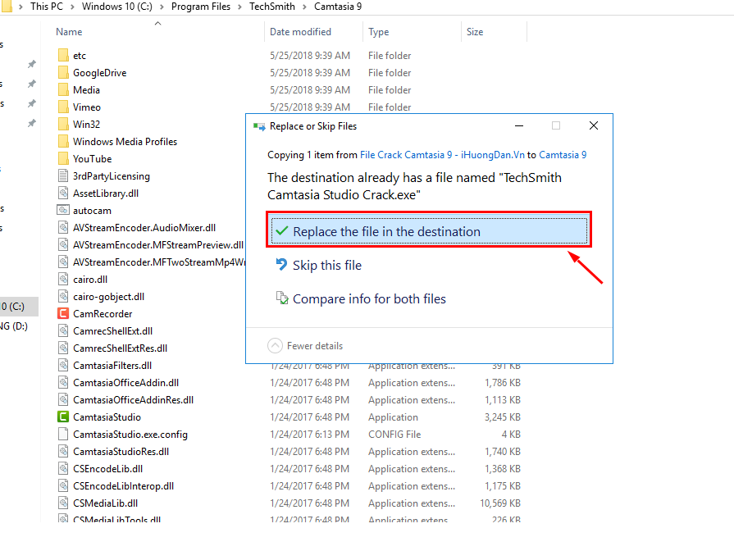Click the Replace or Skip Files title icon
This screenshot has height=560, width=734.
coord(259,126)
